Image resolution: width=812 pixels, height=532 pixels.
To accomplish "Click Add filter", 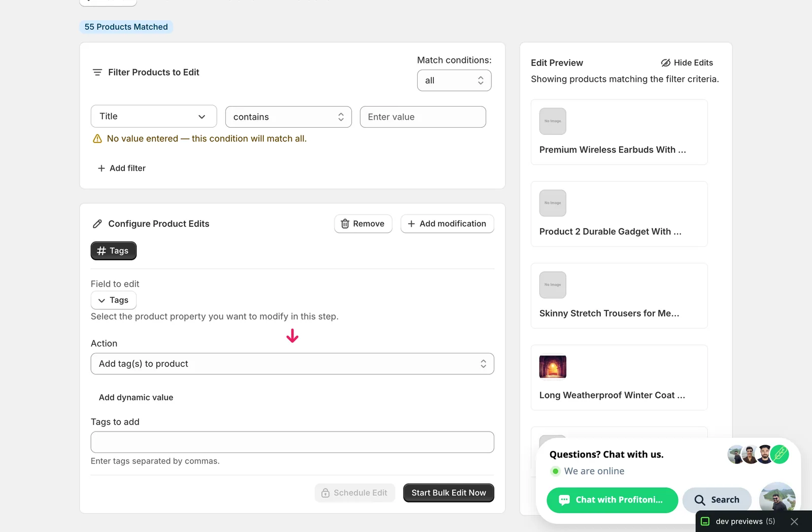I will pyautogui.click(x=122, y=168).
